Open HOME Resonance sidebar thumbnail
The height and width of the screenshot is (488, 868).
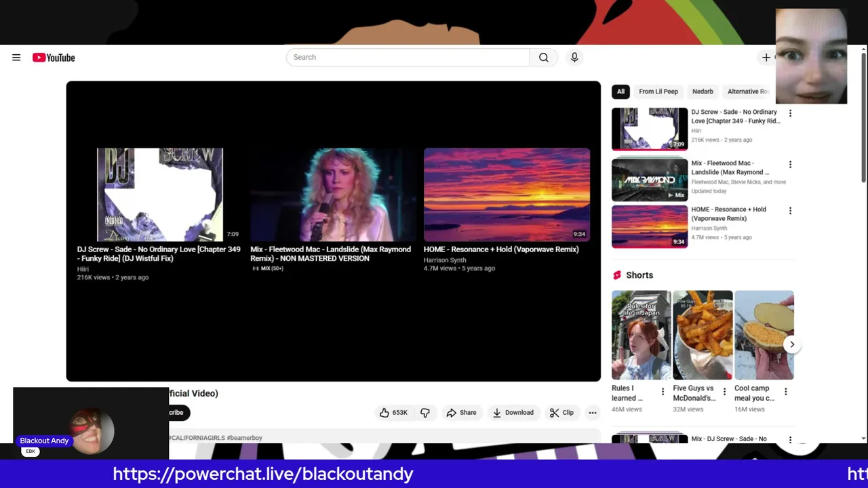650,226
